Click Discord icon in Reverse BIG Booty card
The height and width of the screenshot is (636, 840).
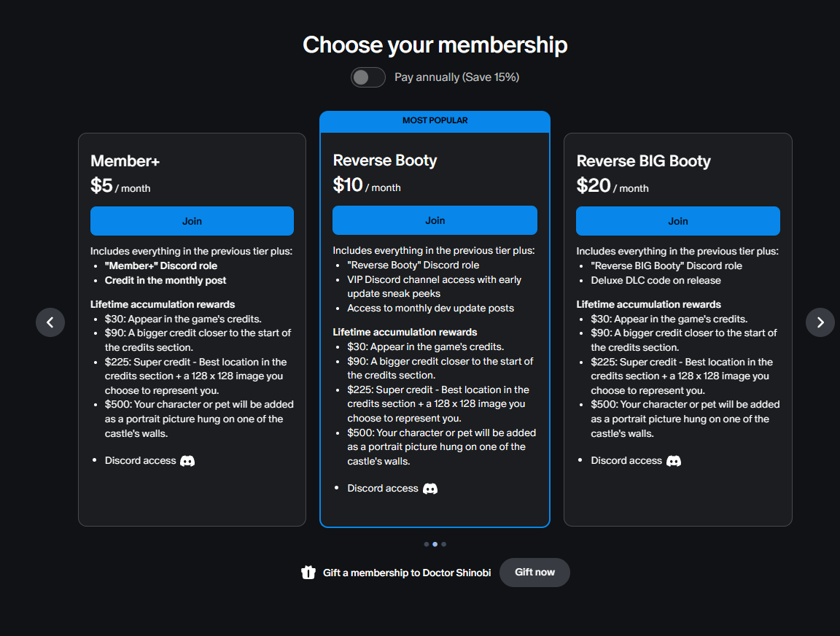coord(674,461)
